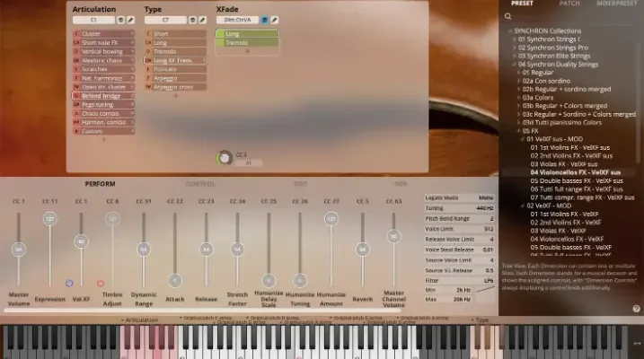Click the Articulation pencil edit icon

(131, 19)
